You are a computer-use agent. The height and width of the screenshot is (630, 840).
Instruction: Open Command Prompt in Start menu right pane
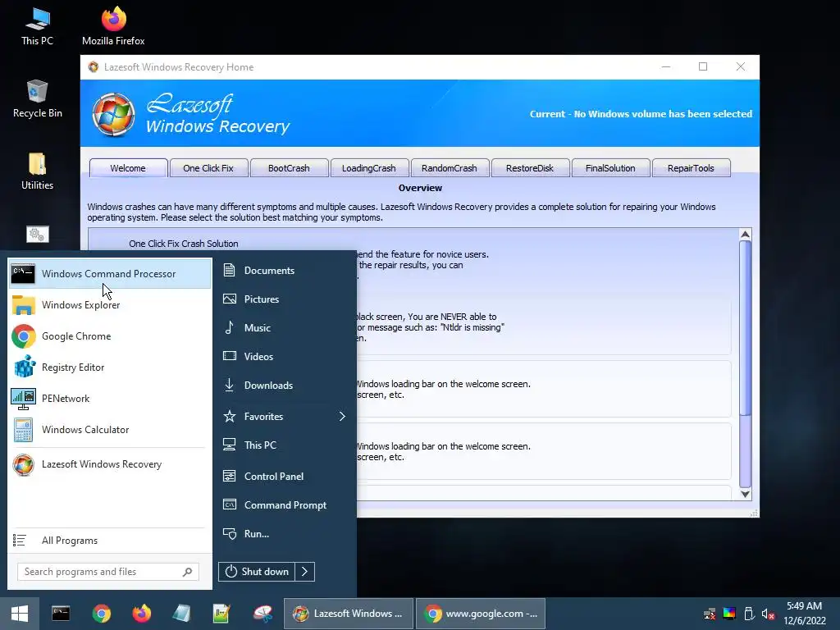[285, 505]
